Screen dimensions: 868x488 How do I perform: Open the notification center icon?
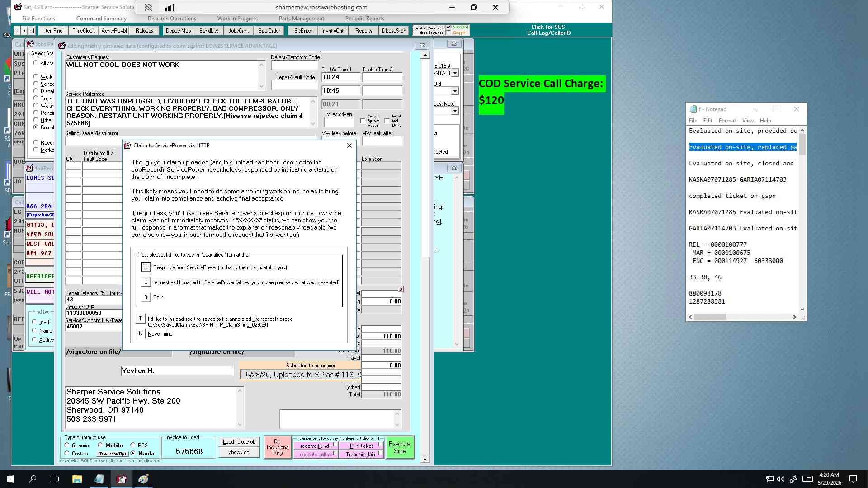853,479
